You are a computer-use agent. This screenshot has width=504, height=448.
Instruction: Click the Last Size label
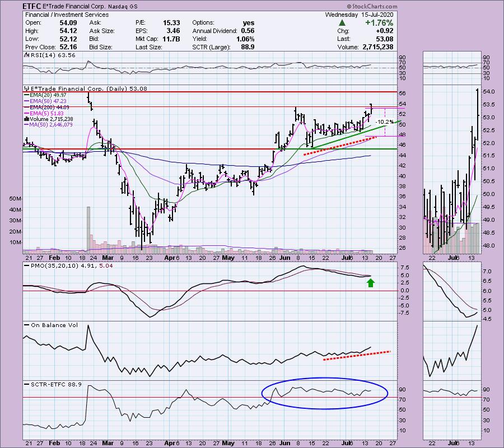(x=149, y=47)
